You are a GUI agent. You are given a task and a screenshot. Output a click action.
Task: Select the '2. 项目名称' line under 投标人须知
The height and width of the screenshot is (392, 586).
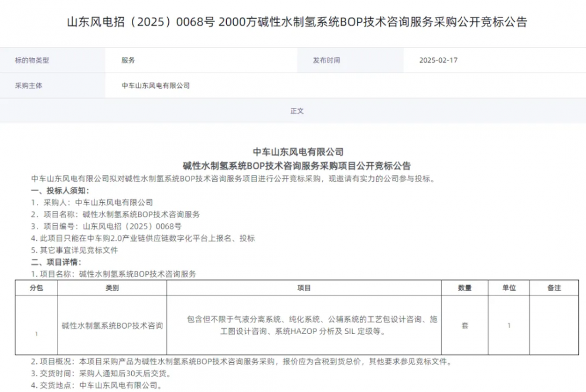tap(115, 214)
